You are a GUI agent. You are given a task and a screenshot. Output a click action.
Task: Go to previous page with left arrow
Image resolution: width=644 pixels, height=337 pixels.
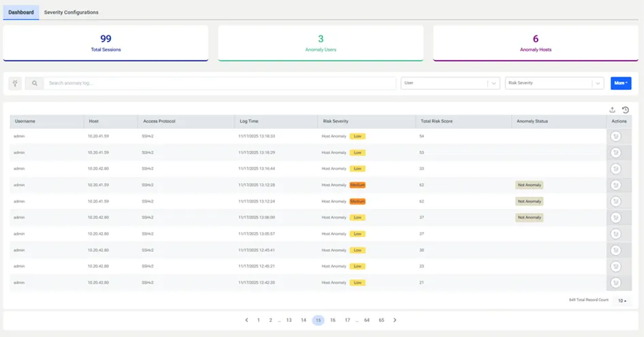(x=247, y=320)
